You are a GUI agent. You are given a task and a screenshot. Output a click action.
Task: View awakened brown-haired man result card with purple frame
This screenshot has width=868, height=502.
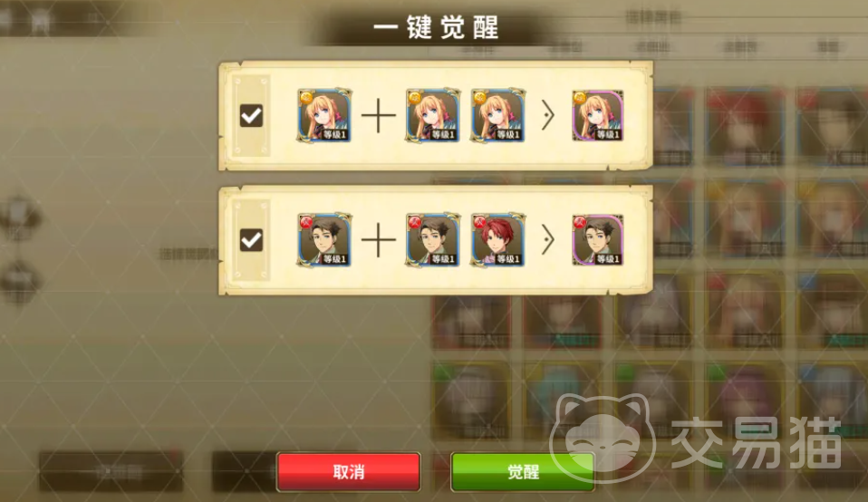tap(598, 239)
